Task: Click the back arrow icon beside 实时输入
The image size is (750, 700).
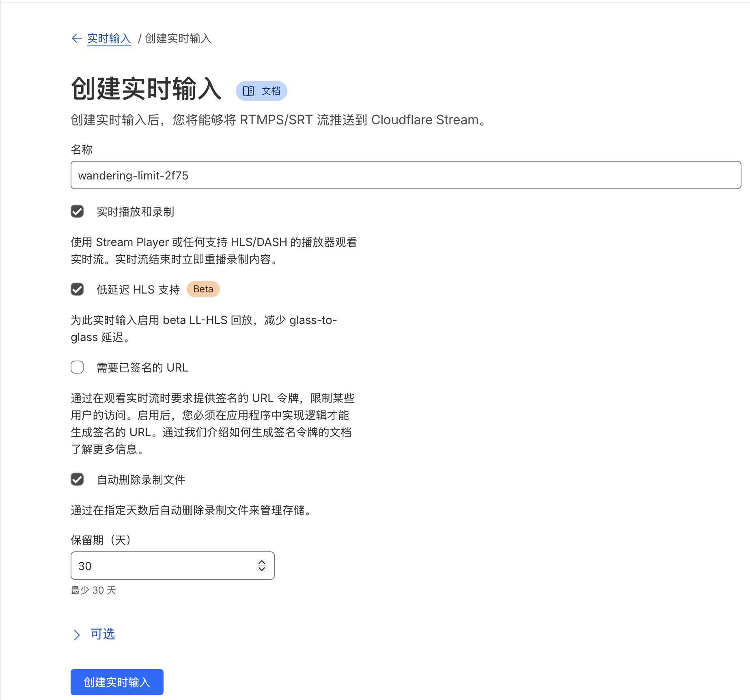Action: coord(77,39)
